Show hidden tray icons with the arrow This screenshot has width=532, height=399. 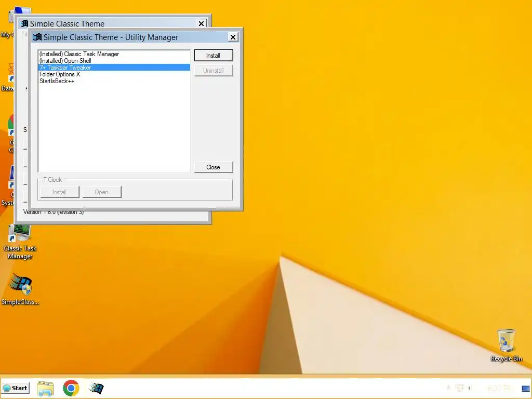(x=448, y=388)
